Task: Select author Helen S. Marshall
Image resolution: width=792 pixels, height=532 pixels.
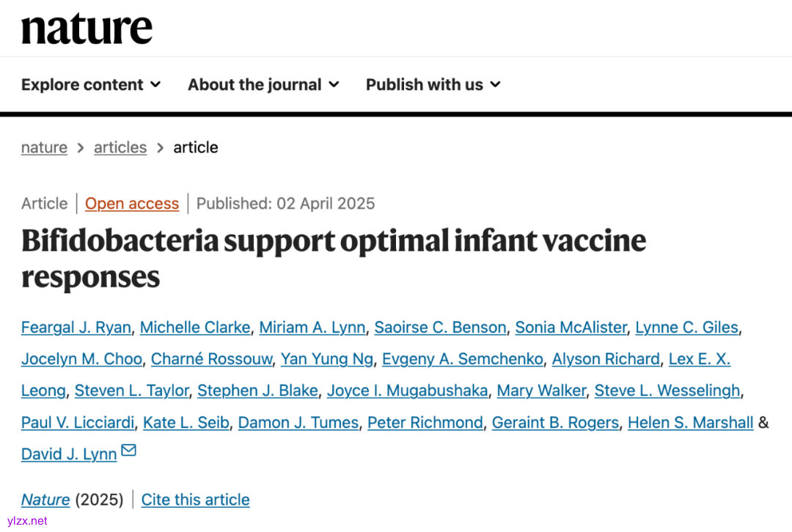Action: coord(690,423)
